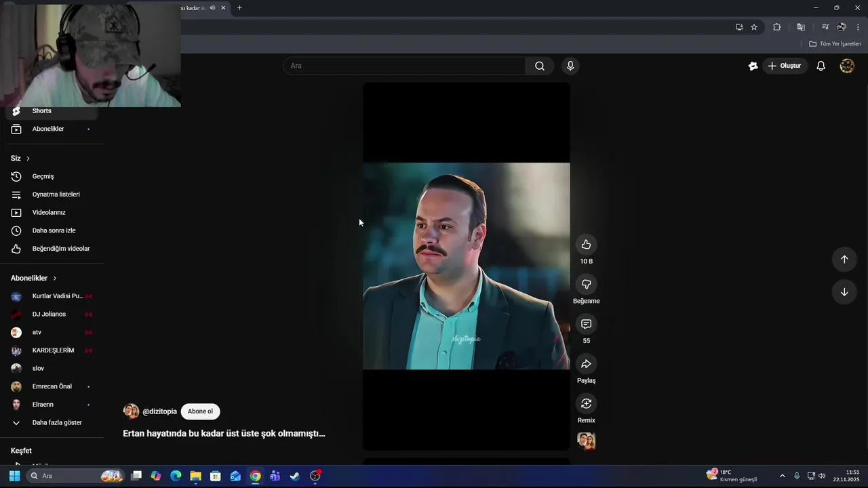The image size is (868, 488).
Task: Open clock showing 11:51
Action: [x=846, y=476]
